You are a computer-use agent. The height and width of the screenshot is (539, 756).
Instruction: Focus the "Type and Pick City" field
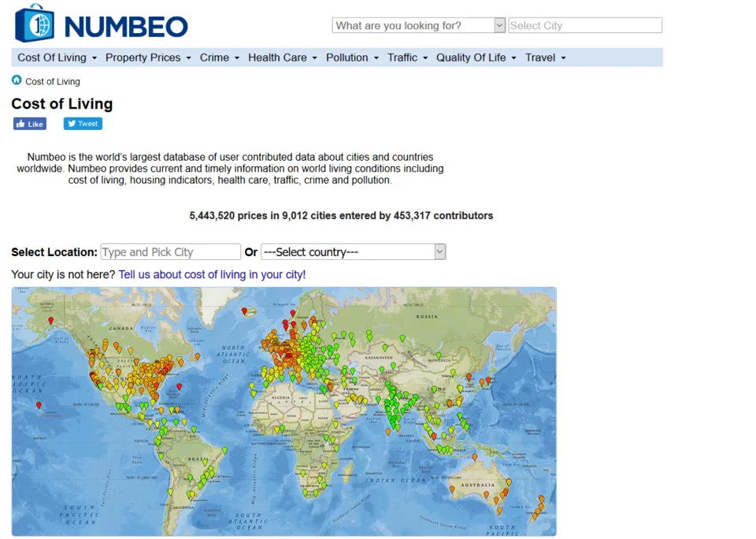point(170,252)
